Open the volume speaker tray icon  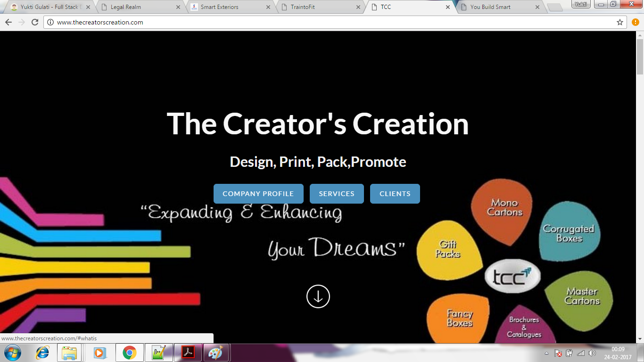592,353
